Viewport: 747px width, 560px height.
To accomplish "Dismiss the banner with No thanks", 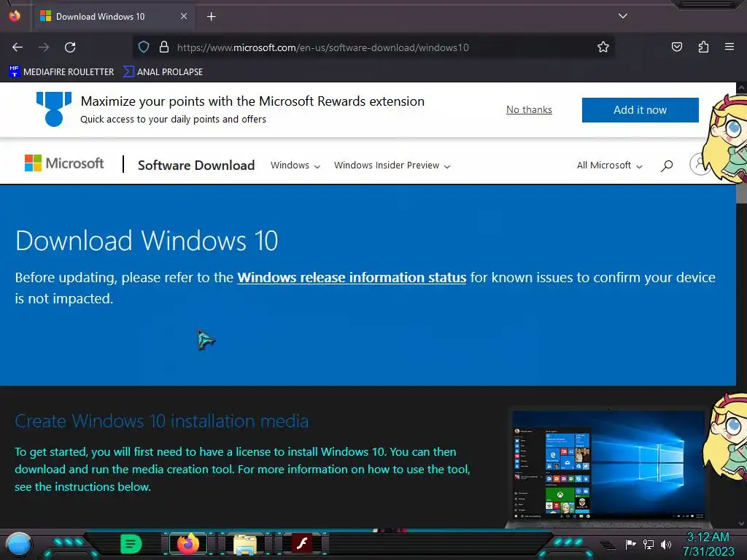I will point(529,110).
